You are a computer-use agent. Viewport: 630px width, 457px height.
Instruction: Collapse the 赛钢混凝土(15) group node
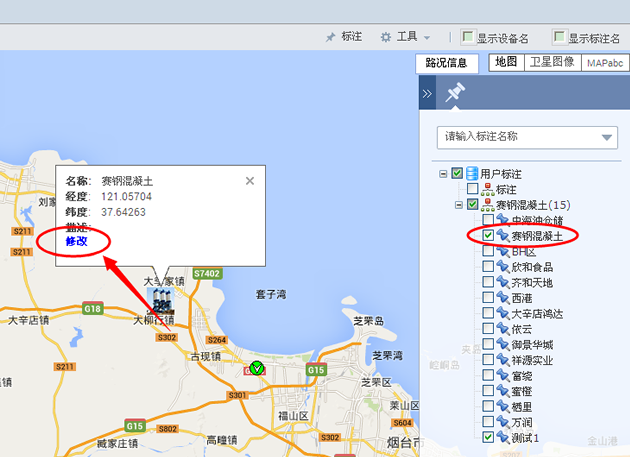coord(457,205)
